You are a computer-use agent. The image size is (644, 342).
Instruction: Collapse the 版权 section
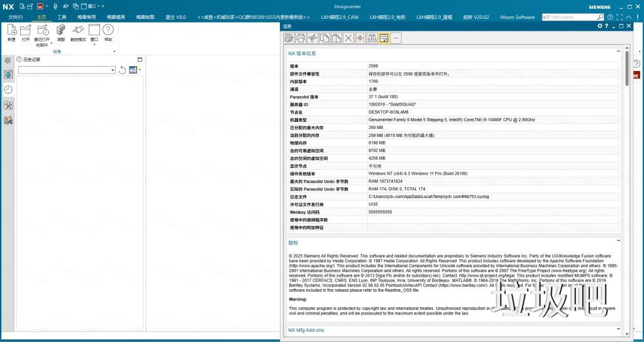[619, 241]
